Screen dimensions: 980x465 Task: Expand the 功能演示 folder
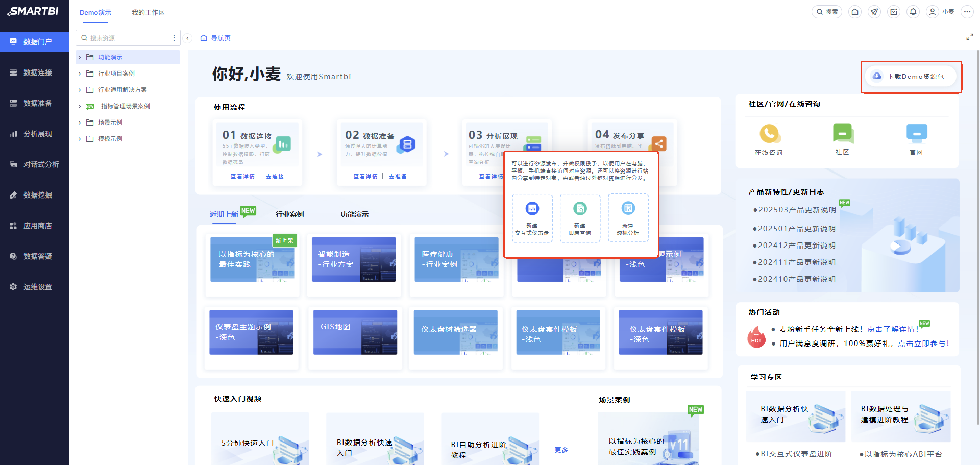[x=80, y=57]
